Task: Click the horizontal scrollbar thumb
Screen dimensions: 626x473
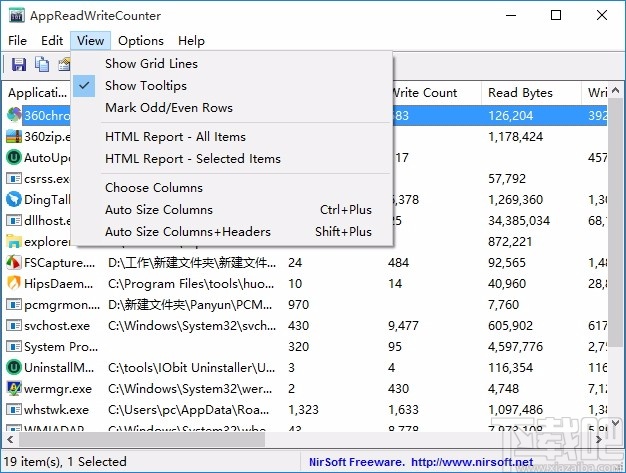Action: [x=142, y=439]
